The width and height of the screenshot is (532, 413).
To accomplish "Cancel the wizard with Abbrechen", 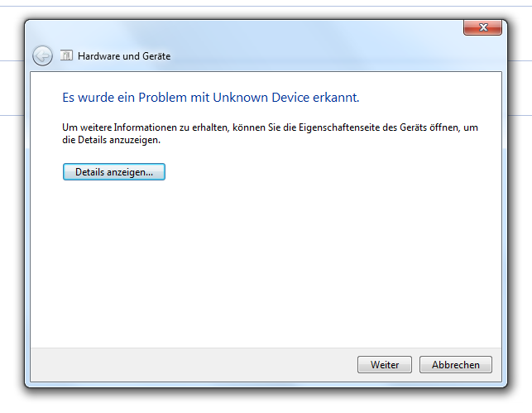I will [456, 364].
